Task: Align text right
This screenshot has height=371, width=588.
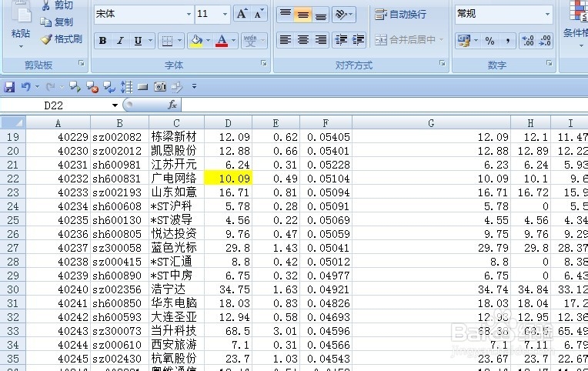Action: pyautogui.click(x=321, y=40)
